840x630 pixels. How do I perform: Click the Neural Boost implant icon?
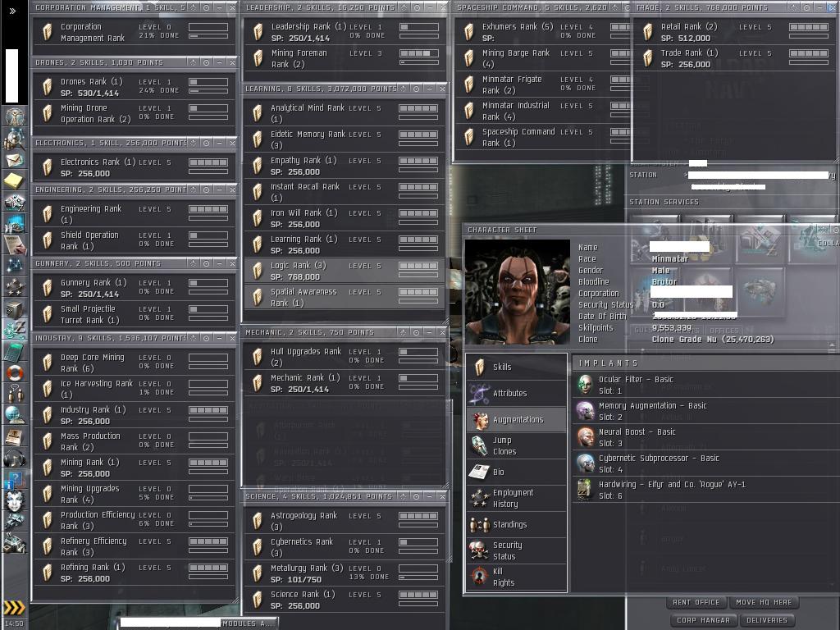click(x=585, y=437)
